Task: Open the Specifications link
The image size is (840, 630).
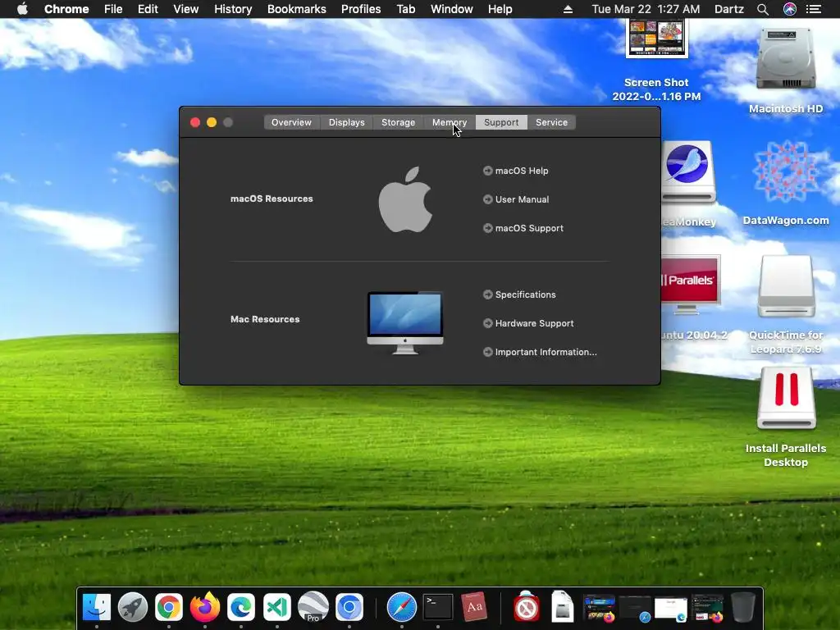Action: pyautogui.click(x=519, y=294)
